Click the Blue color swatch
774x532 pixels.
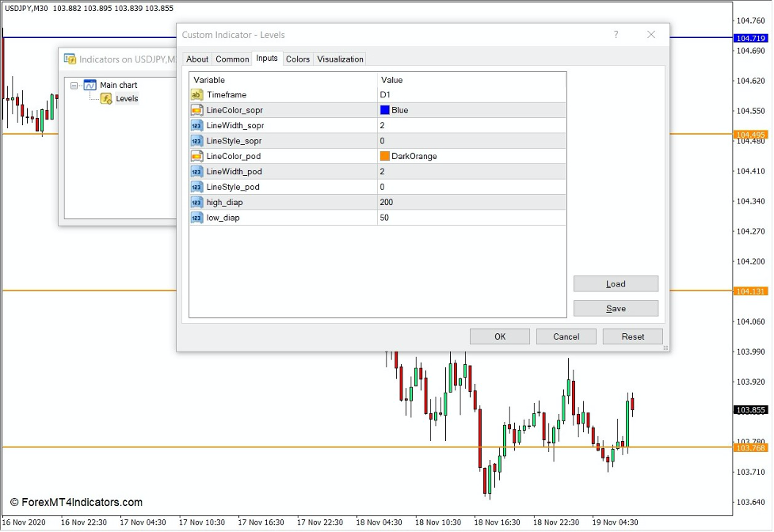point(386,110)
